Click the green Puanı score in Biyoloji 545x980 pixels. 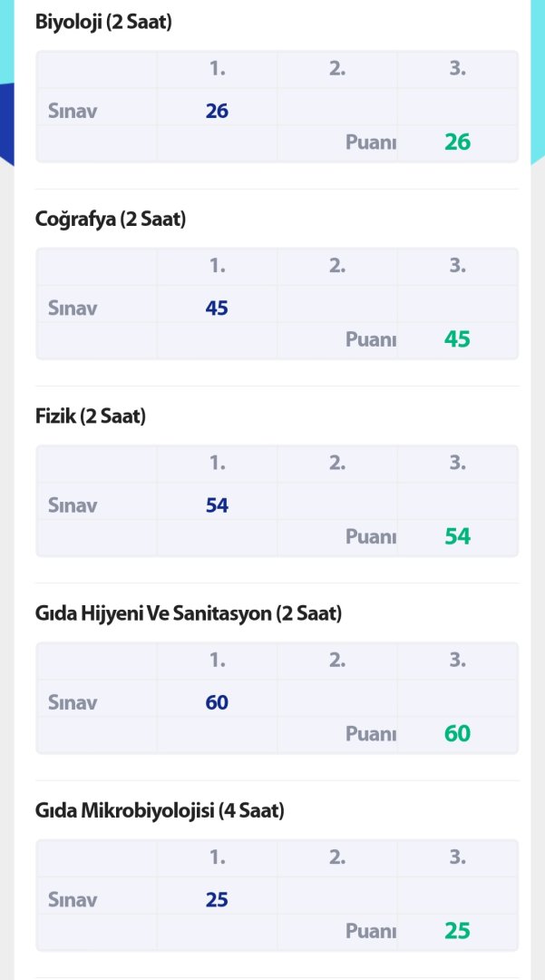(x=457, y=142)
